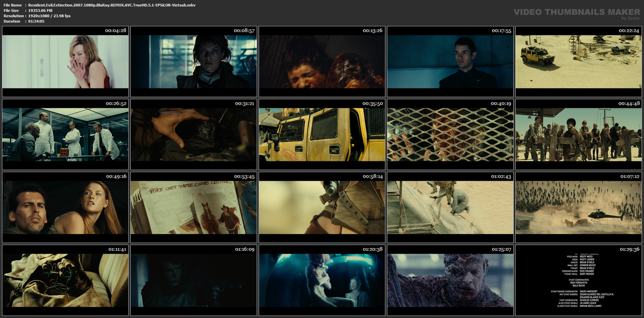The height and width of the screenshot is (318, 644).
Task: Select the man and woman thumbnail at 00:49:16
Action: point(65,207)
